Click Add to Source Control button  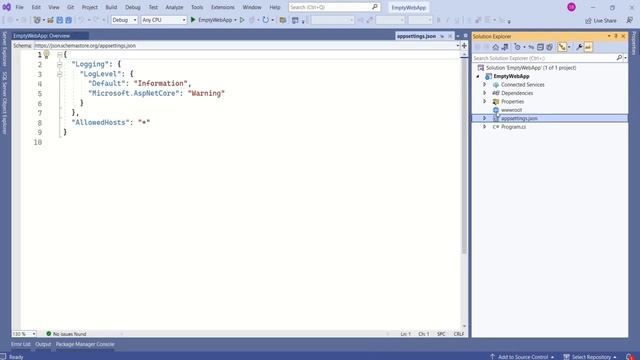point(522,357)
